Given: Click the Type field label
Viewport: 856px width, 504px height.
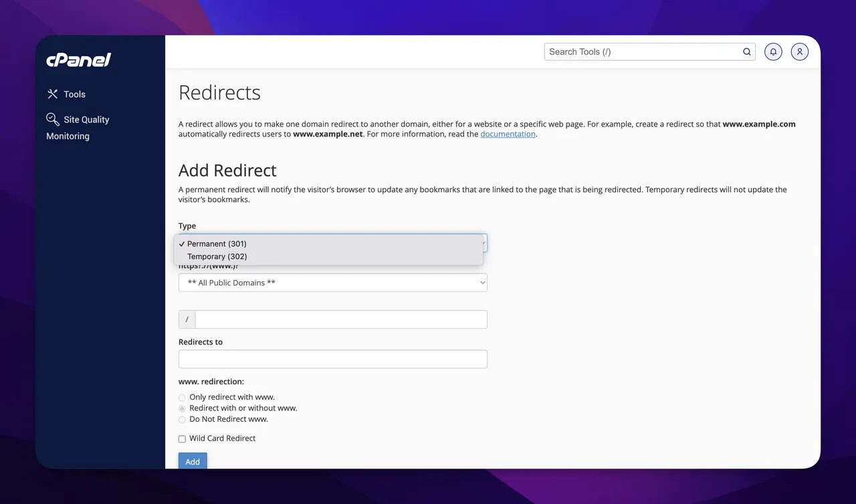Looking at the screenshot, I should point(187,226).
